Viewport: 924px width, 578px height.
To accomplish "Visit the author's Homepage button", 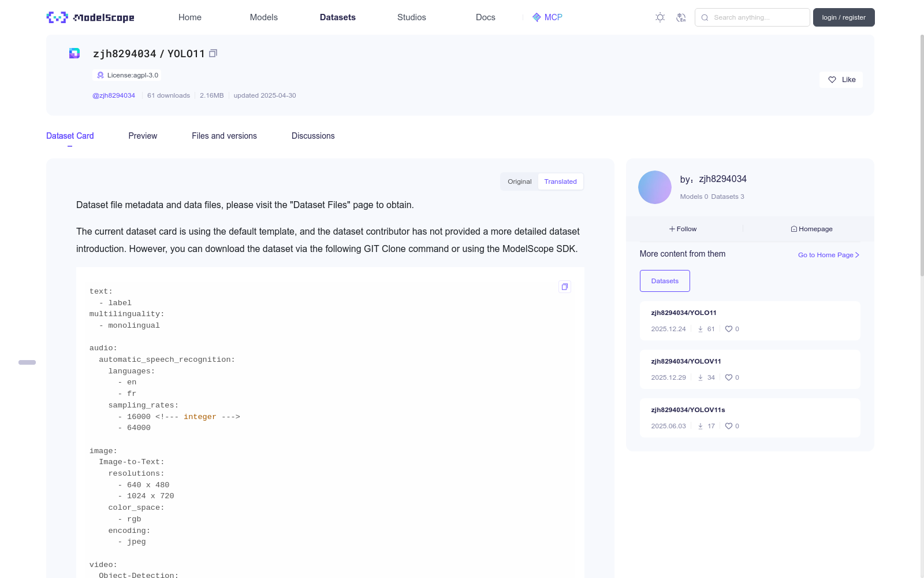I will [x=811, y=229].
